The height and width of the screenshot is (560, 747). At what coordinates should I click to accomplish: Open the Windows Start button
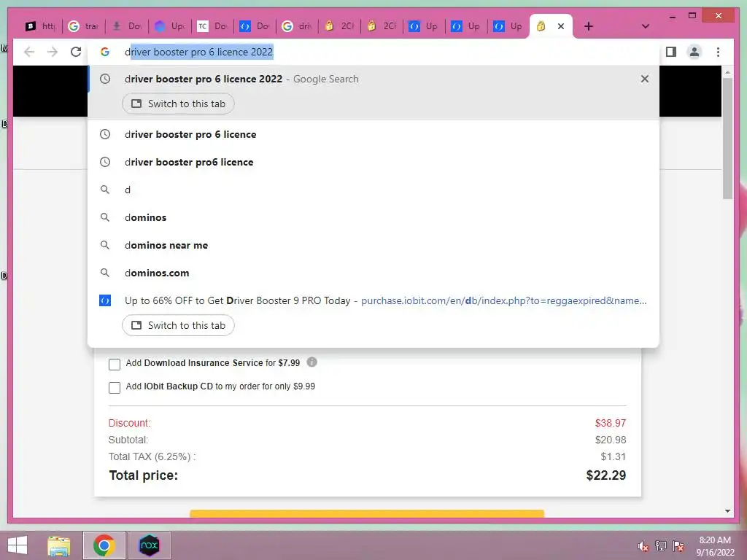tap(18, 545)
